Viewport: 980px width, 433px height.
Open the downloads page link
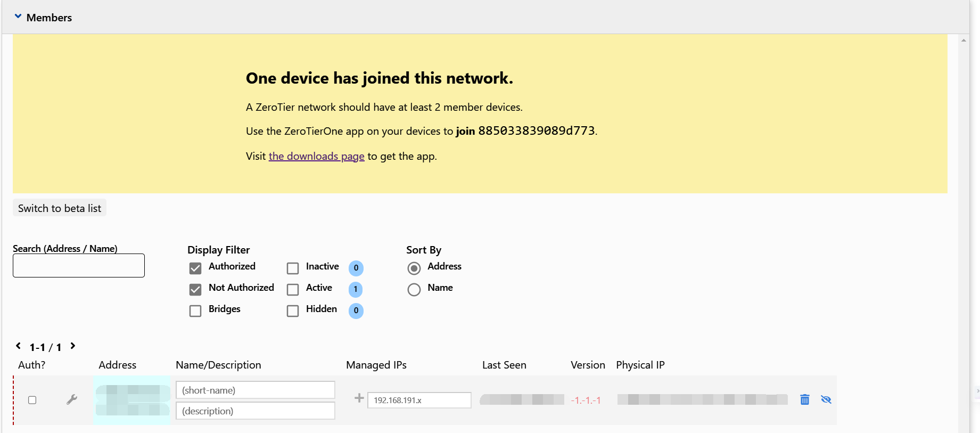point(316,156)
